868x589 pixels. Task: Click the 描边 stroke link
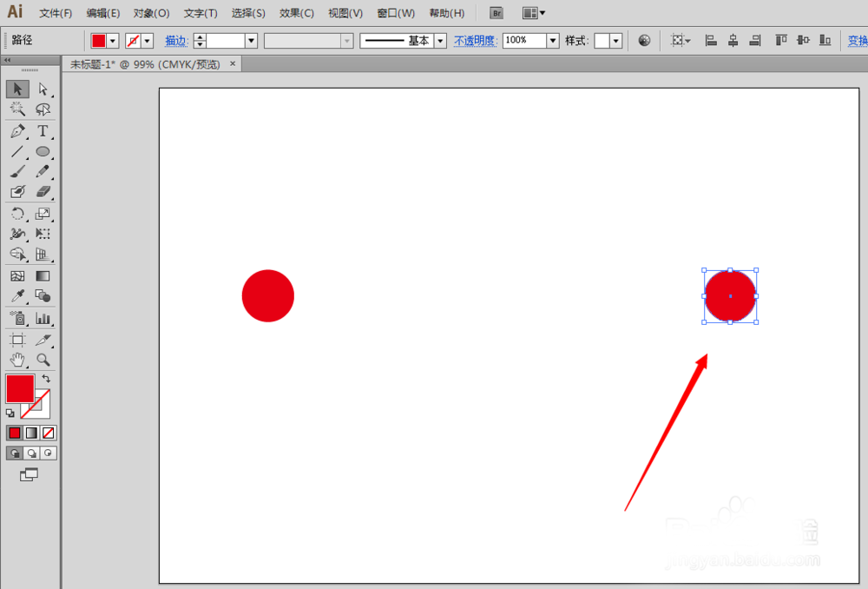coord(176,41)
